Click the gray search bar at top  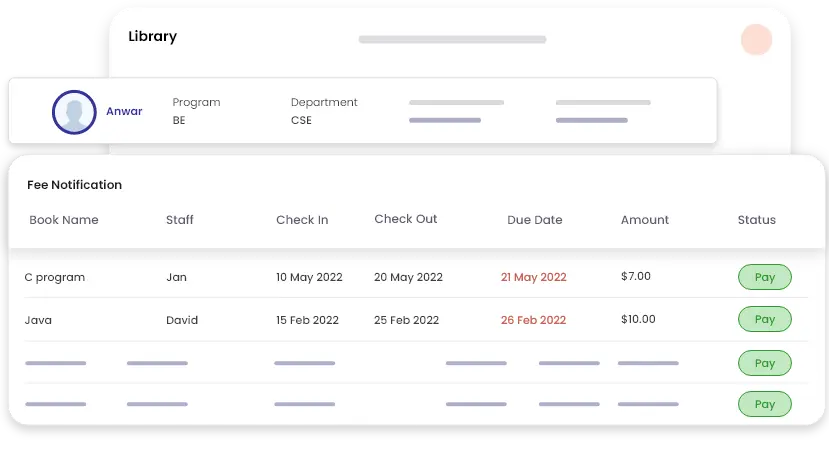point(452,40)
